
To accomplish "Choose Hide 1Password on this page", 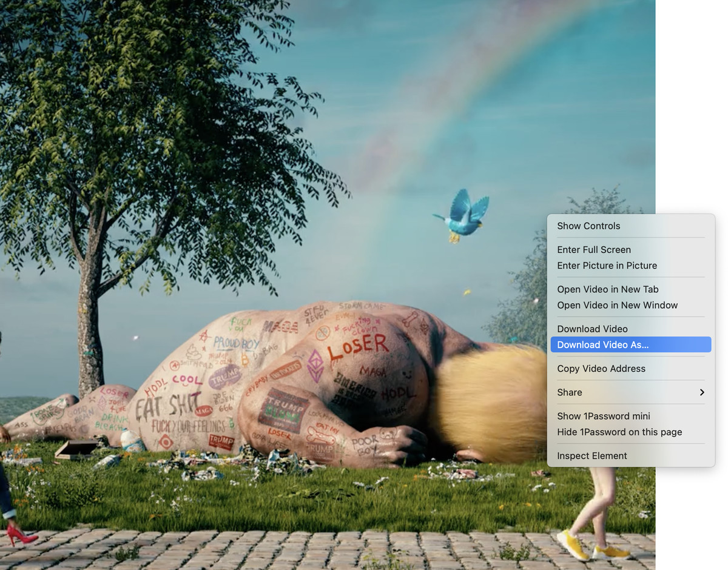I will pos(619,432).
